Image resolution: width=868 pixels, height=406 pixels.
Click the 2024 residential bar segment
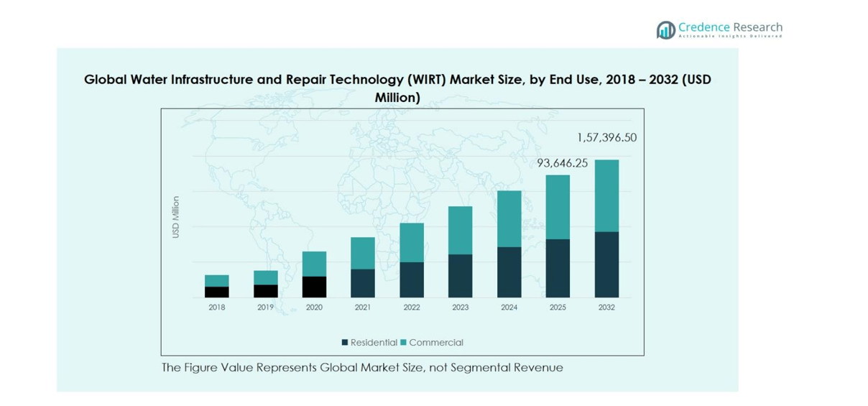click(x=509, y=272)
